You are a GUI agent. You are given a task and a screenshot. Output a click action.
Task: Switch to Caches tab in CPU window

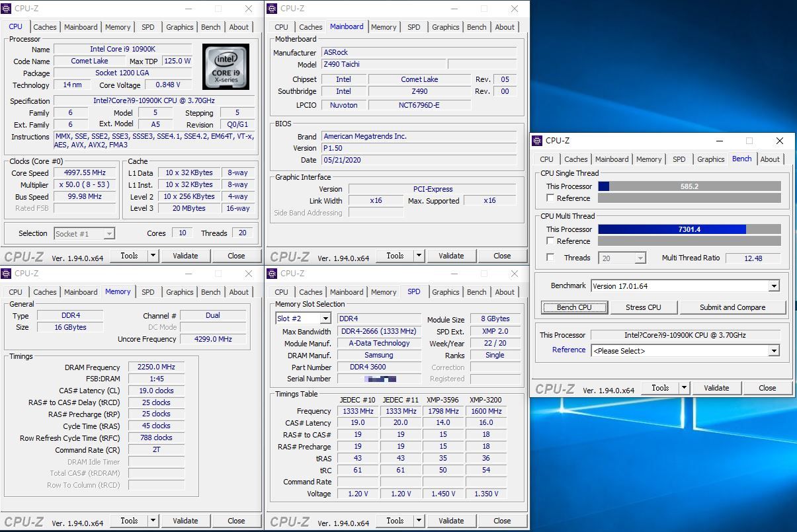click(45, 27)
